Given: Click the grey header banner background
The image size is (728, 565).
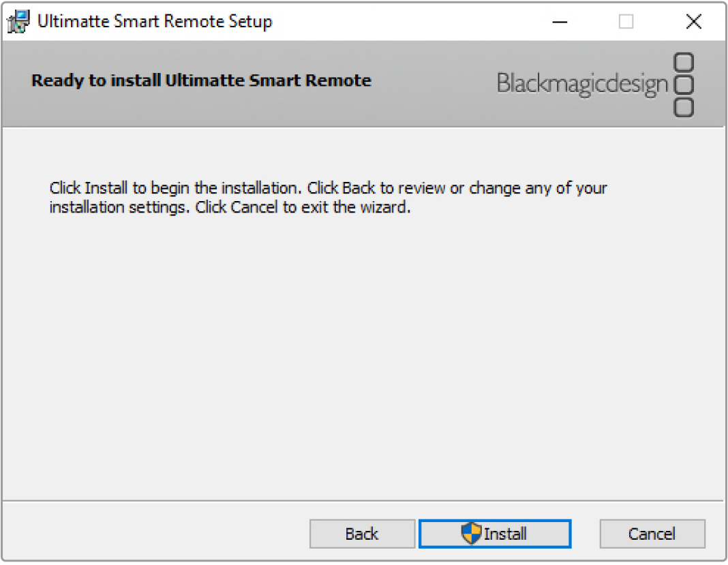Looking at the screenshot, I should [436, 102].
